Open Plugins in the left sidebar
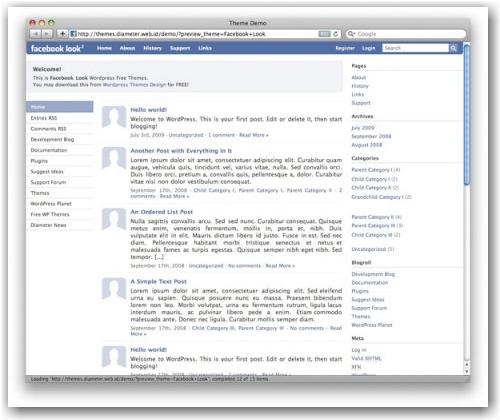Image resolution: width=500 pixels, height=420 pixels. point(39,161)
